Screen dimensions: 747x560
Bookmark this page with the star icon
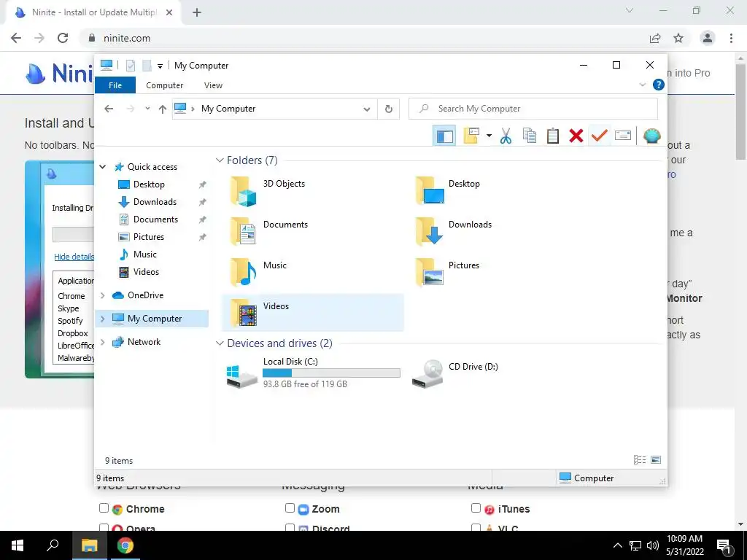point(678,38)
